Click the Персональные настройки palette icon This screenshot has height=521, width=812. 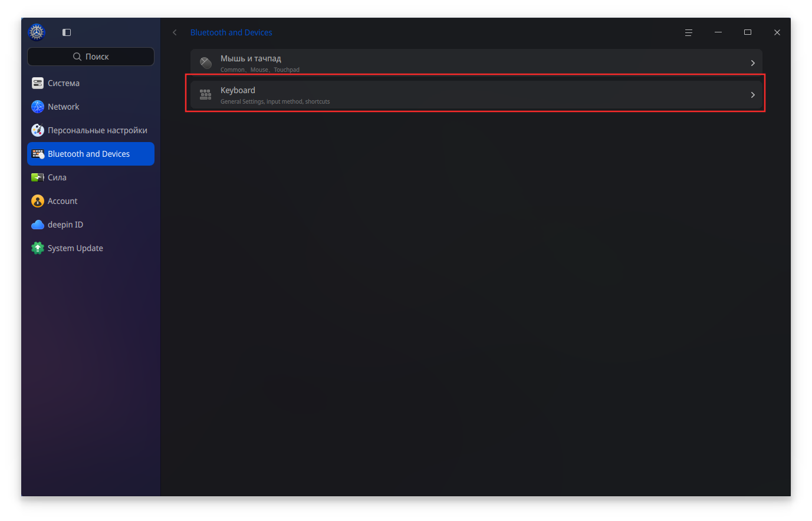click(38, 130)
